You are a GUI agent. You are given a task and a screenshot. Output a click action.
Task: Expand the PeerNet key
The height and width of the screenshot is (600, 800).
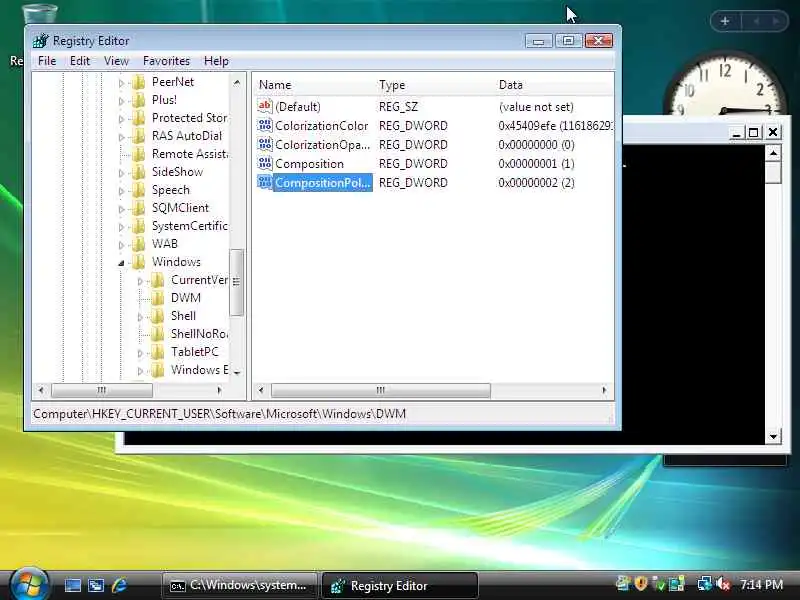click(121, 83)
